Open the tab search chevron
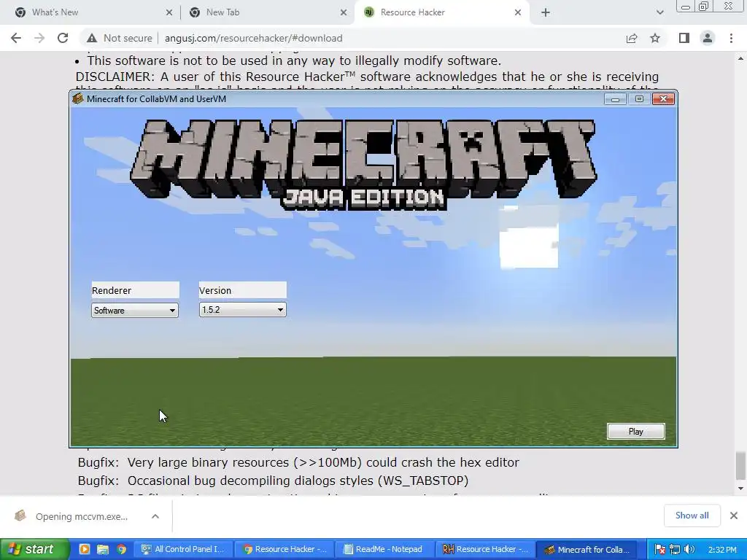The image size is (747, 560). coord(659,13)
